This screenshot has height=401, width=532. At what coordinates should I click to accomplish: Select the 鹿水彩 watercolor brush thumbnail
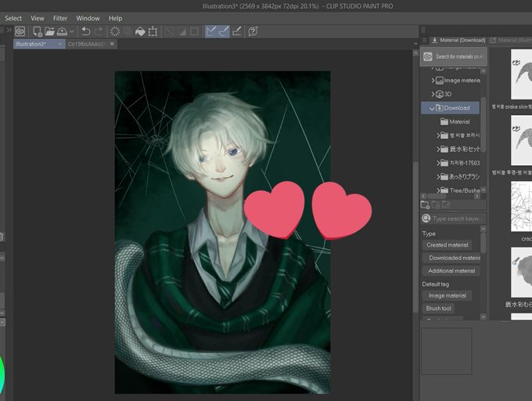(521, 273)
